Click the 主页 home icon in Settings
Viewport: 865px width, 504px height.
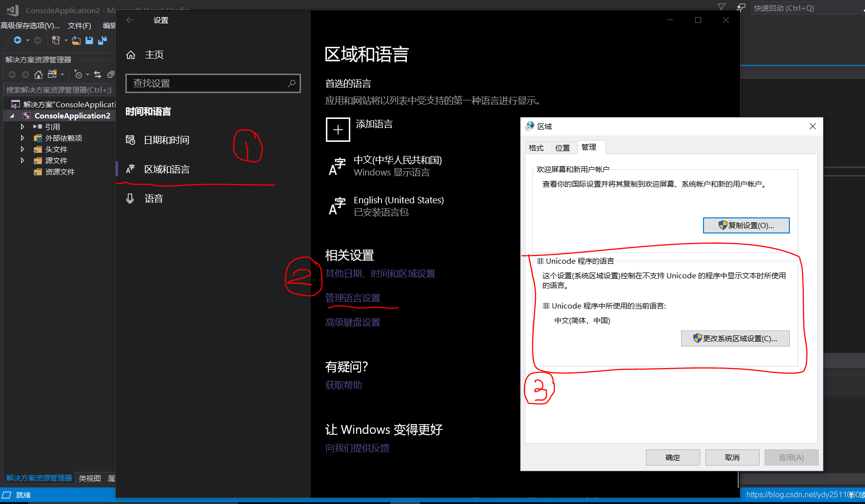pos(131,55)
